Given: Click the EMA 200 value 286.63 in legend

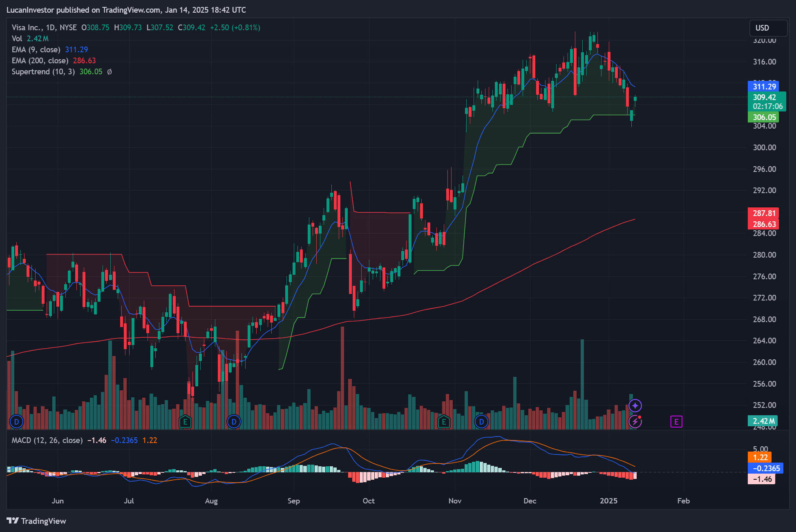Looking at the screenshot, I should pyautogui.click(x=85, y=60).
